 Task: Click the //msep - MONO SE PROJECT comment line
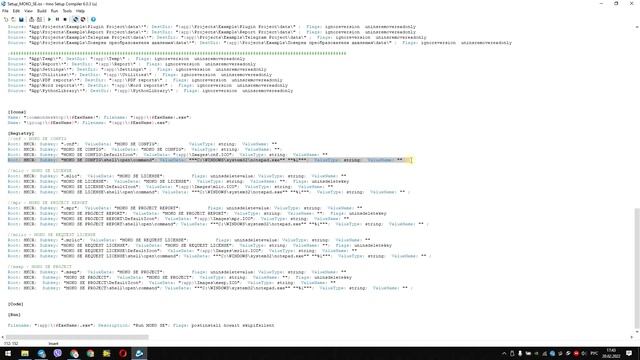click(40, 267)
